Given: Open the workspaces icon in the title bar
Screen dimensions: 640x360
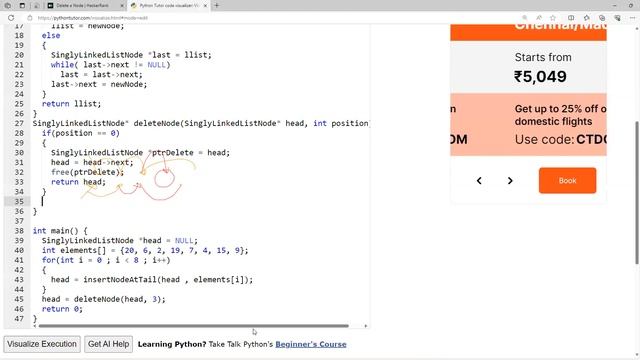Looking at the screenshot, I should pos(8,6).
